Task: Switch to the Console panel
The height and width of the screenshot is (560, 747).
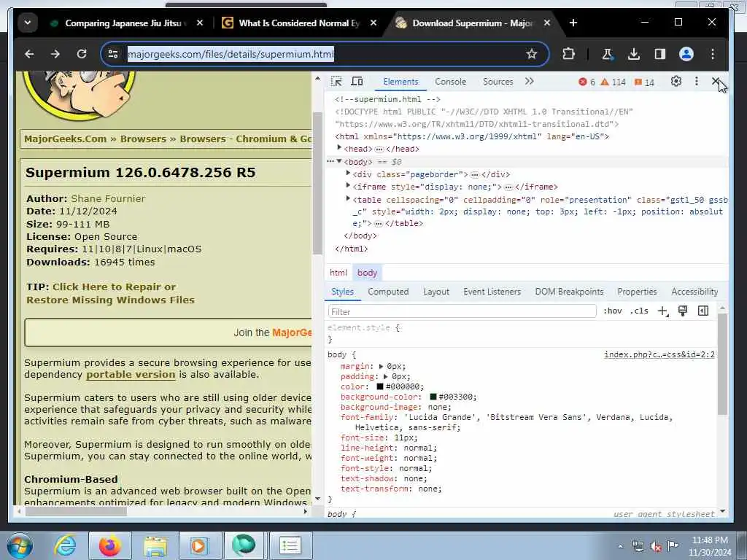Action: pos(450,82)
